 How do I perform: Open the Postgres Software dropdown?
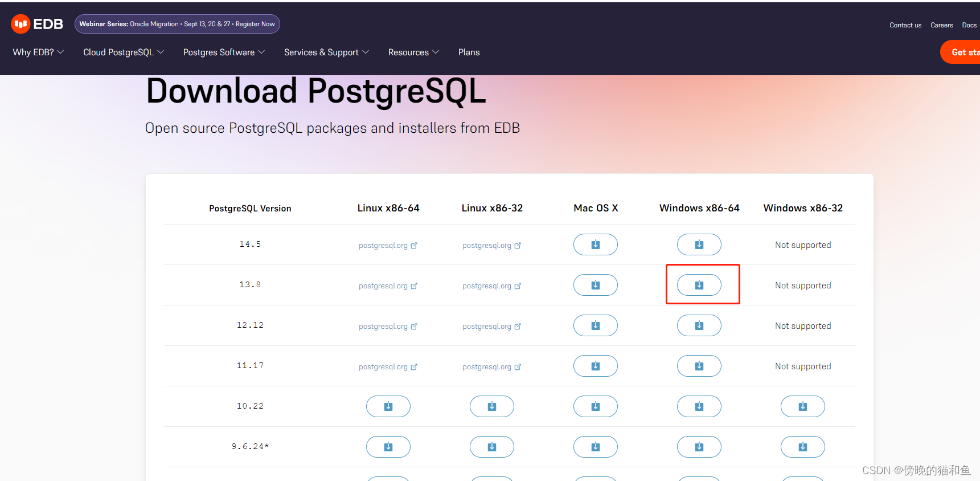224,52
